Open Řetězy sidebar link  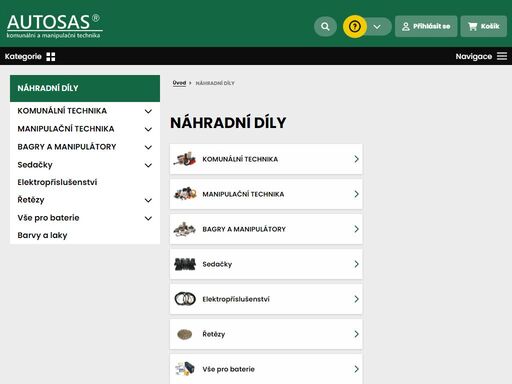point(31,200)
